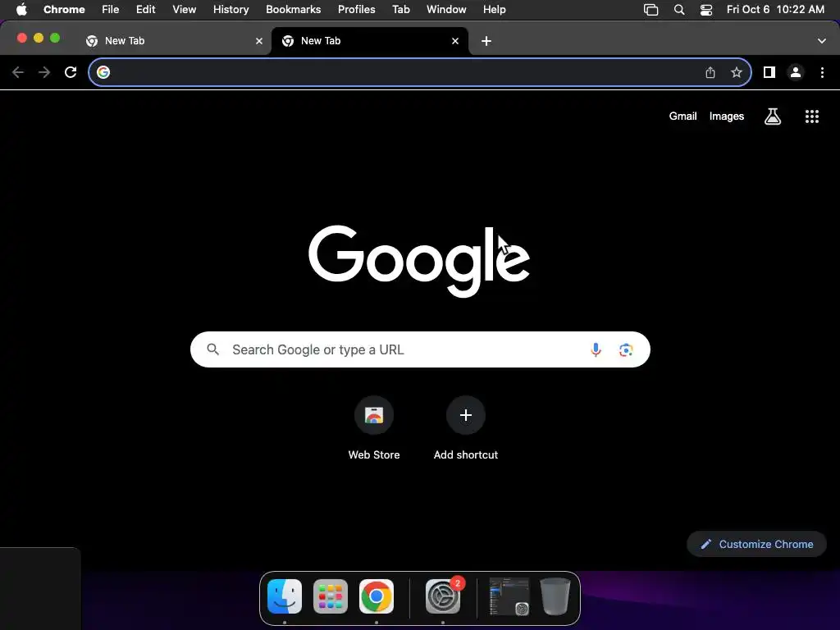
Task: Share this page via the share icon
Action: click(710, 72)
